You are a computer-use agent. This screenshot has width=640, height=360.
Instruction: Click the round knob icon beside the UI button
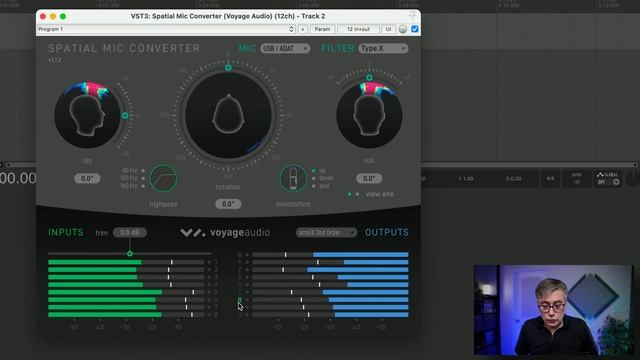click(403, 29)
